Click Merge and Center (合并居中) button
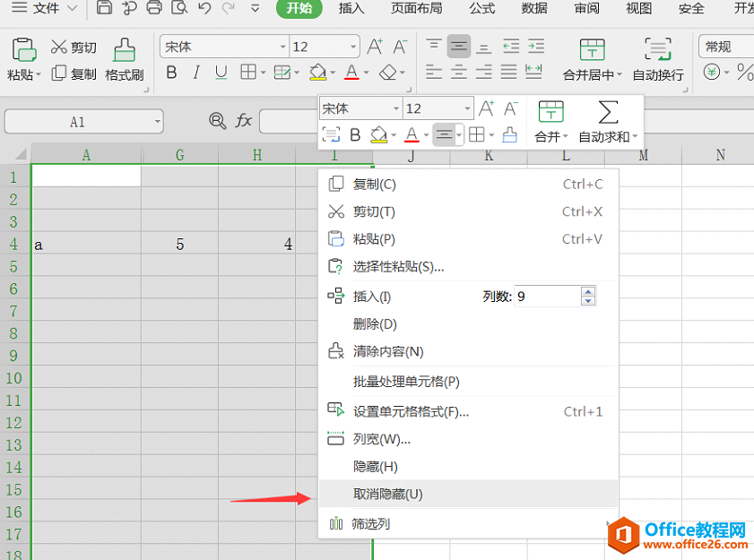Image resolution: width=754 pixels, height=560 pixels. tap(593, 60)
